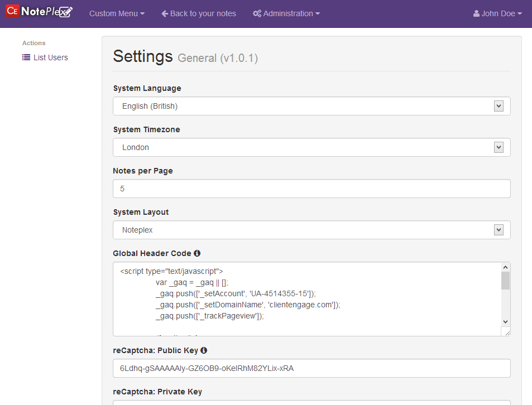Click the NotePlex logo

point(40,12)
